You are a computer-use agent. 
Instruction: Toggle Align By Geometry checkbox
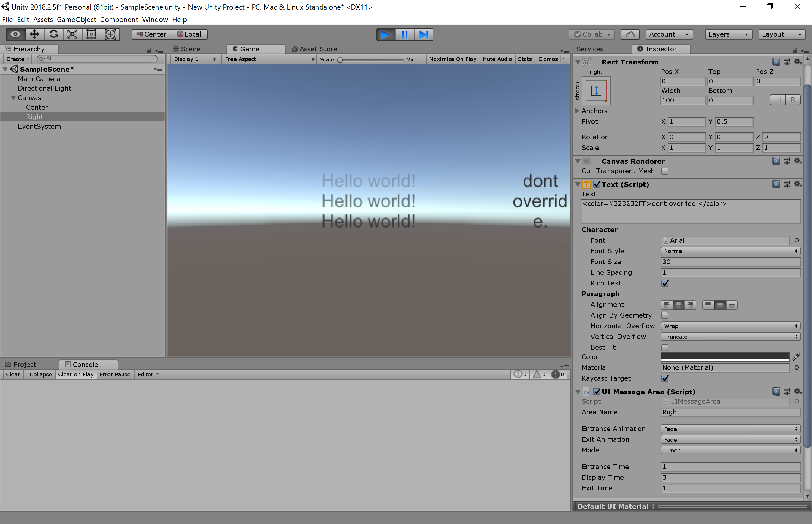(x=665, y=315)
